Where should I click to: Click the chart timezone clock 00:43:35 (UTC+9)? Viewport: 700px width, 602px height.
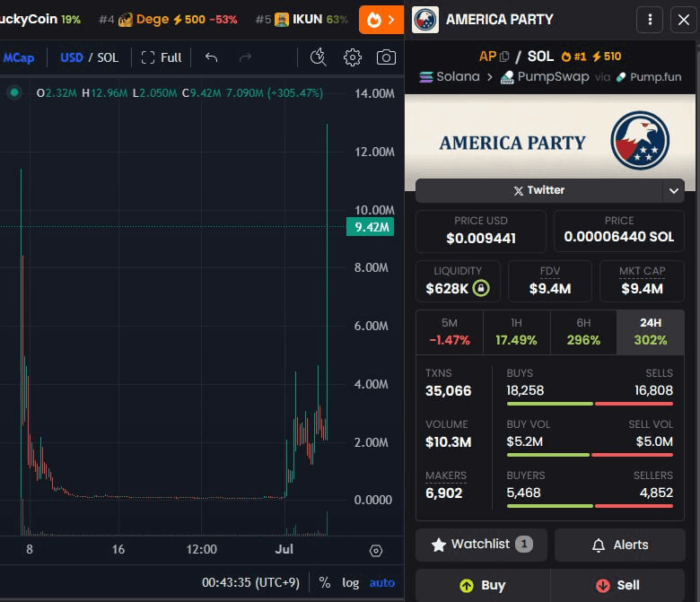click(250, 582)
